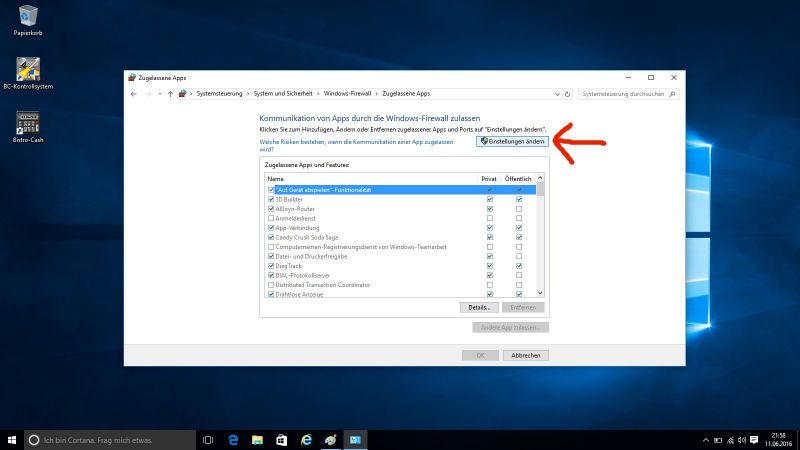800x450 pixels.
Task: Click the Windows-Firewall breadcrumb
Action: (347, 94)
